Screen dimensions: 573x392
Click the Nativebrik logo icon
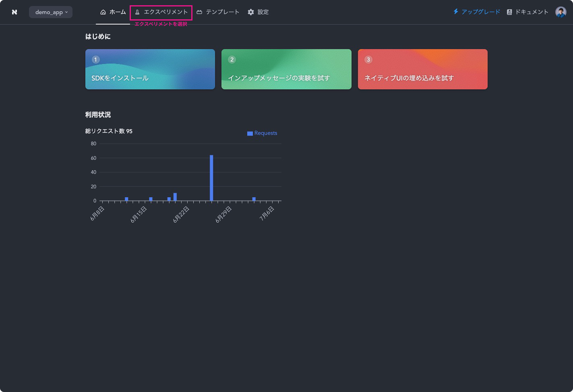click(14, 12)
